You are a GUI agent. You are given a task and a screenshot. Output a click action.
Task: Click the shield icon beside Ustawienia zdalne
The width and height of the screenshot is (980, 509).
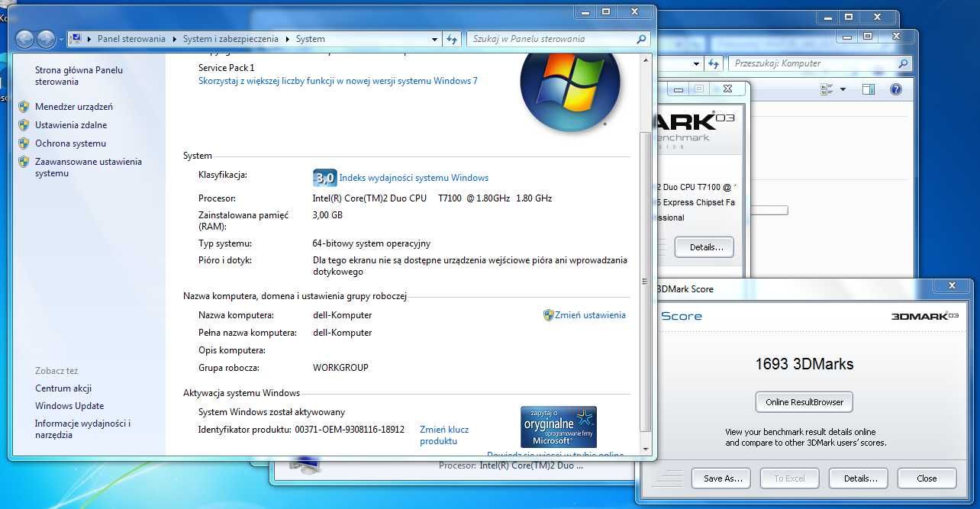coord(24,125)
